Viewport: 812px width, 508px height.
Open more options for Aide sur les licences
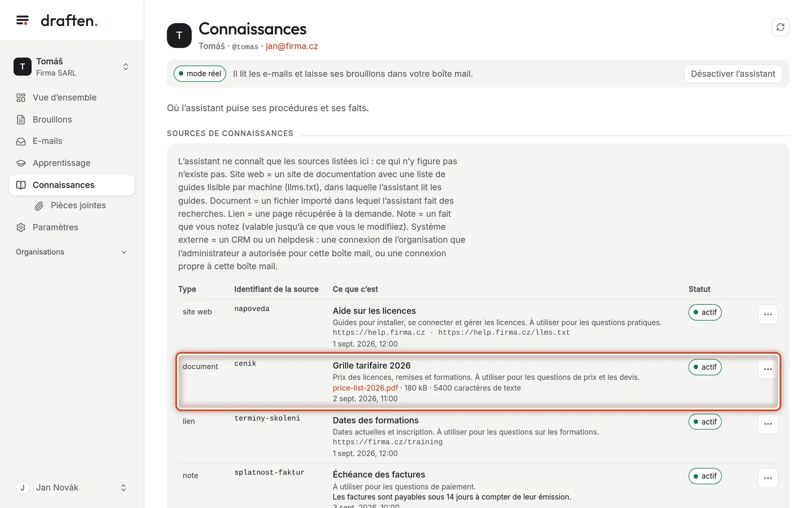(x=768, y=314)
